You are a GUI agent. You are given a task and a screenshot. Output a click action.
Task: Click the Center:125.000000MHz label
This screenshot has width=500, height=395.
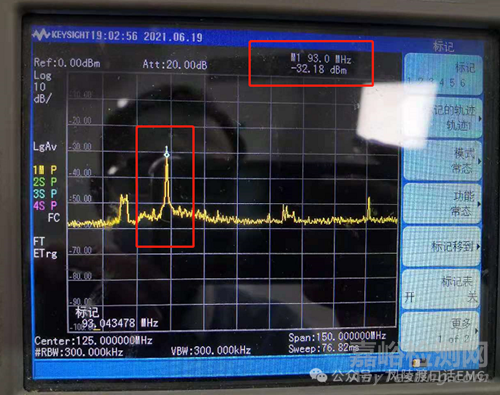point(93,341)
